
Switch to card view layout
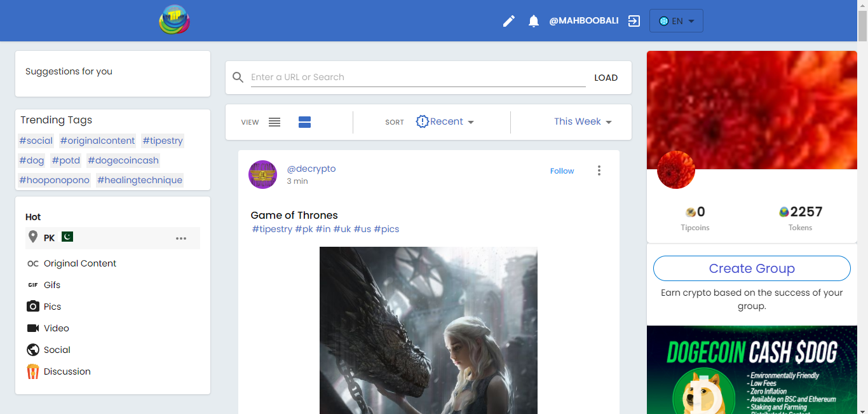(304, 122)
